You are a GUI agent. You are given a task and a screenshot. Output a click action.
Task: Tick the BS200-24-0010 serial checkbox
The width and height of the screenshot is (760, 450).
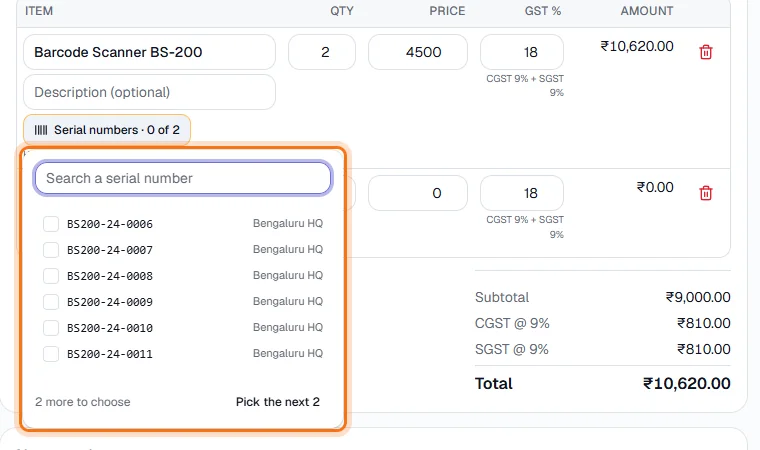[51, 328]
